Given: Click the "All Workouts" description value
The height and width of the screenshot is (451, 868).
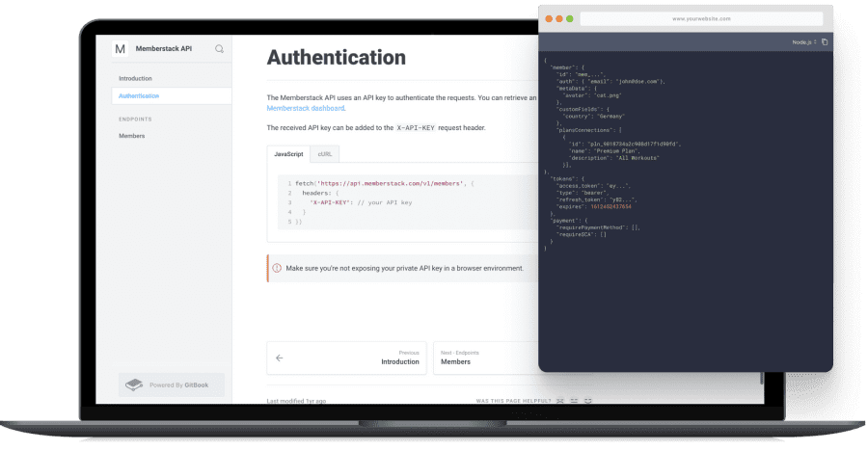Looking at the screenshot, I should 637,158.
